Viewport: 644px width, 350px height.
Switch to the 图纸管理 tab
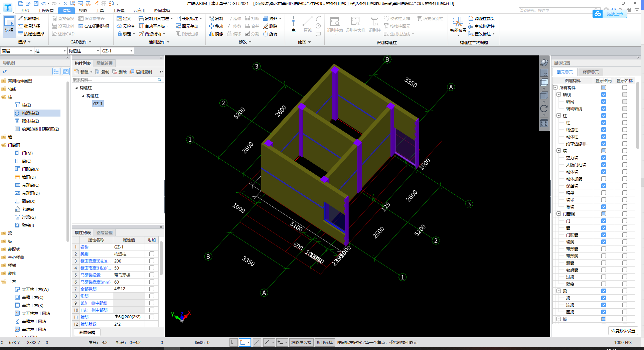point(105,63)
